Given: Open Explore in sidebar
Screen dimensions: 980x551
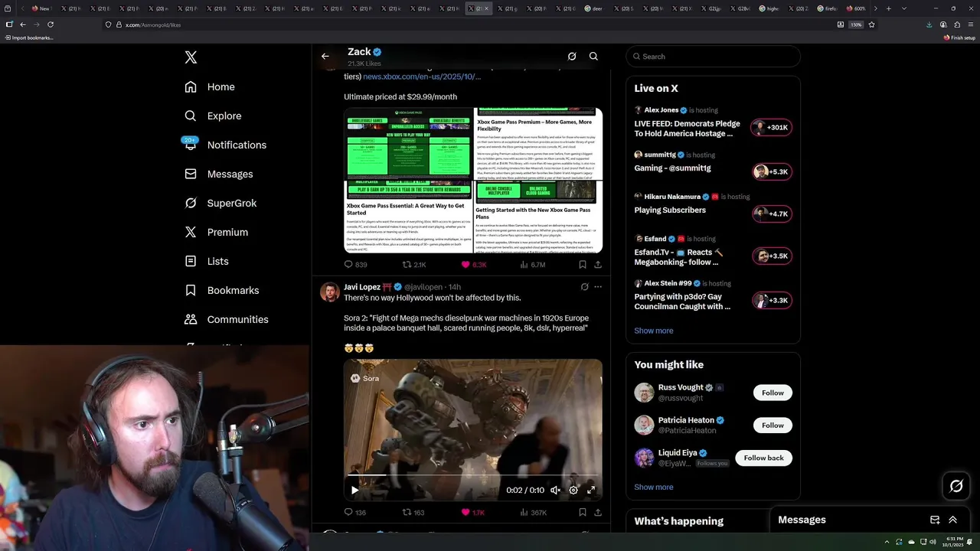Looking at the screenshot, I should pos(213,116).
